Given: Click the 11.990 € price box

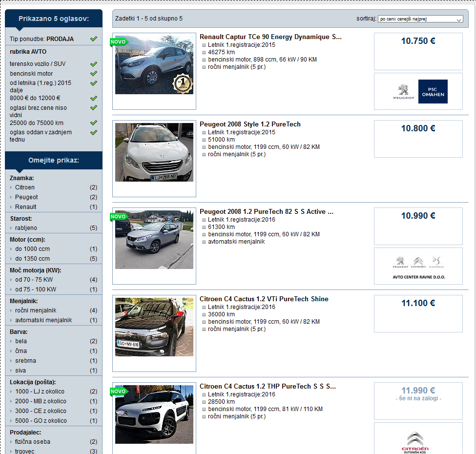Looking at the screenshot, I should pyautogui.click(x=418, y=401).
